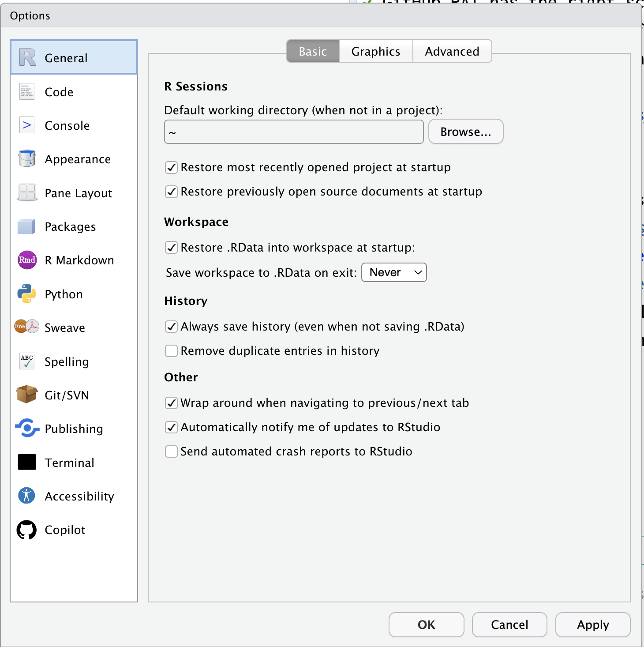This screenshot has width=644, height=647.
Task: Enable Remove duplicate entries in history
Action: tap(171, 351)
